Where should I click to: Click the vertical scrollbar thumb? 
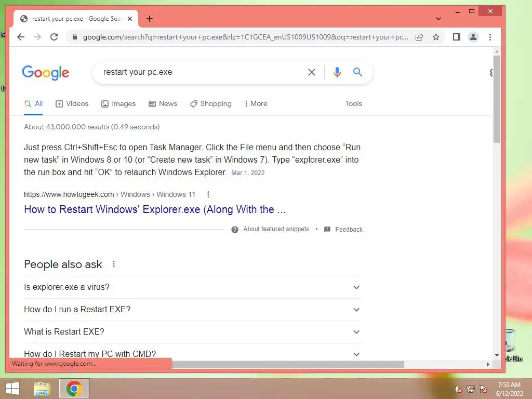497,99
